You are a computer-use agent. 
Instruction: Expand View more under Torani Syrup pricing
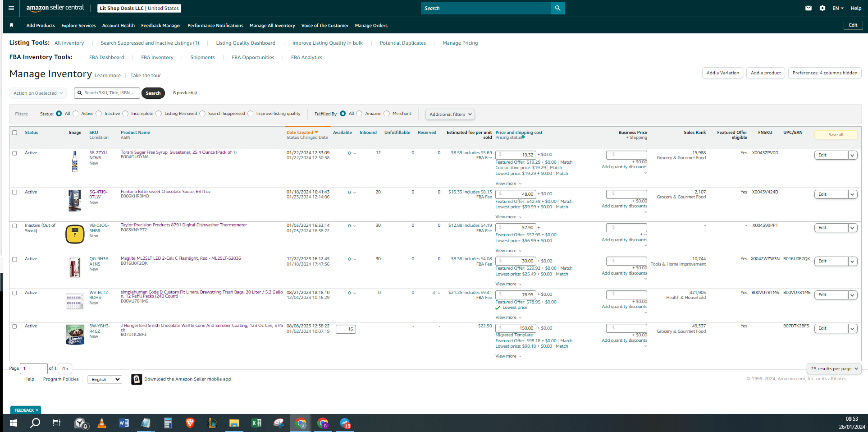coord(508,184)
